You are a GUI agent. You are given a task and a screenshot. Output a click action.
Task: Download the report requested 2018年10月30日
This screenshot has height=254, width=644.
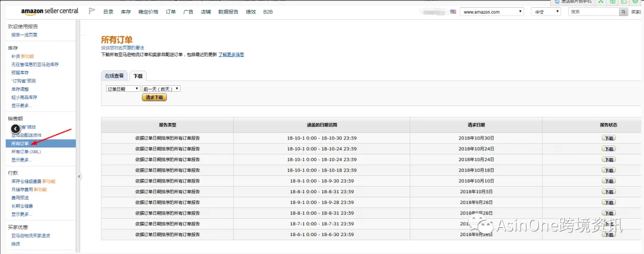pyautogui.click(x=608, y=138)
